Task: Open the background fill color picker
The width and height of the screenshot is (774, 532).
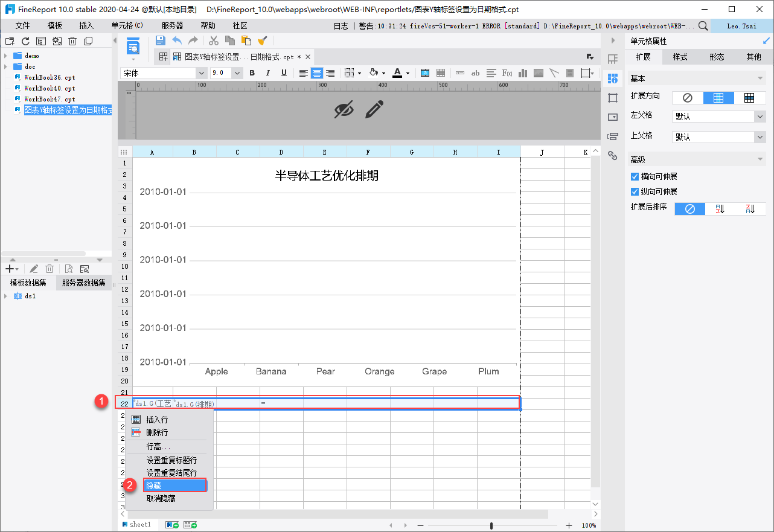Action: click(x=374, y=73)
